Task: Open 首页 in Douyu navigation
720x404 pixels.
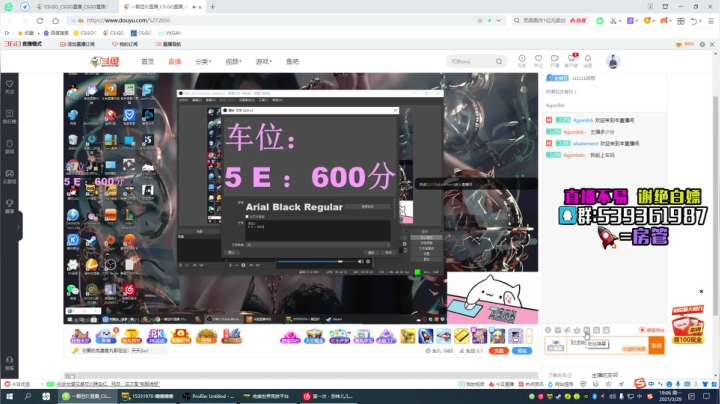Action: coord(147,62)
